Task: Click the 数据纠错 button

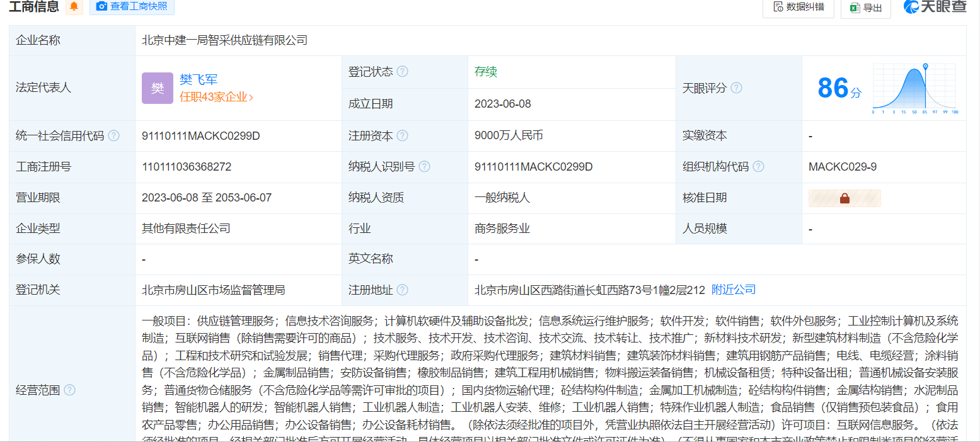Action: click(x=798, y=7)
